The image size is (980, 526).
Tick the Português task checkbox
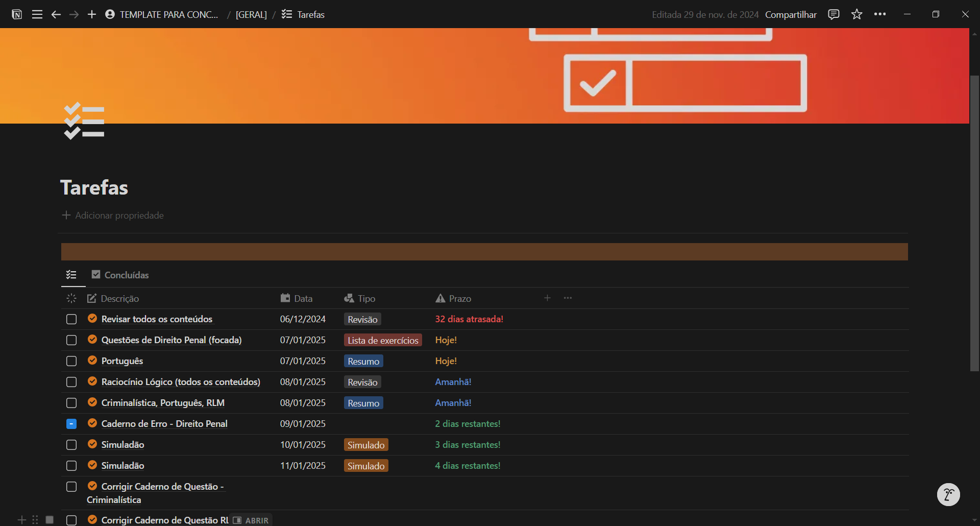click(x=71, y=361)
